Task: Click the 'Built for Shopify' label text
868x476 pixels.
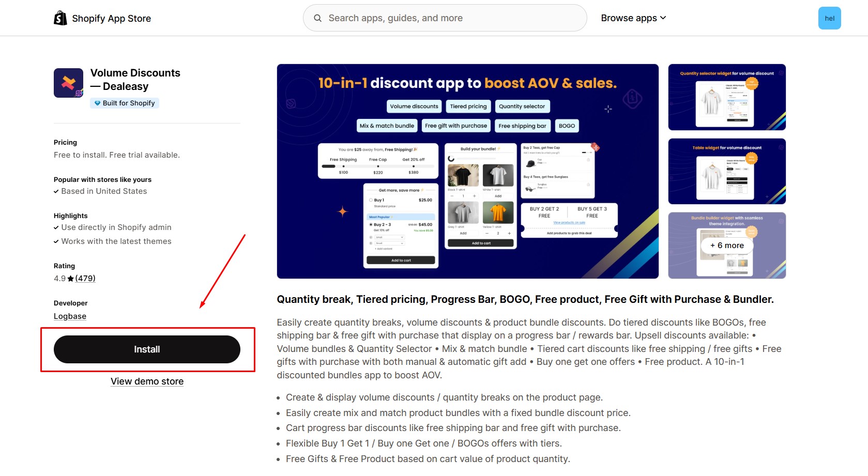Action: tap(129, 103)
